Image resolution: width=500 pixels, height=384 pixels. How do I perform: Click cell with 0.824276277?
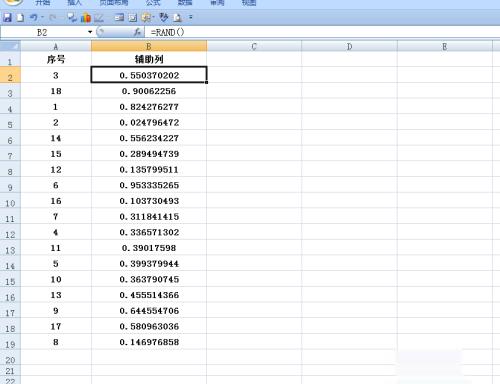point(149,107)
